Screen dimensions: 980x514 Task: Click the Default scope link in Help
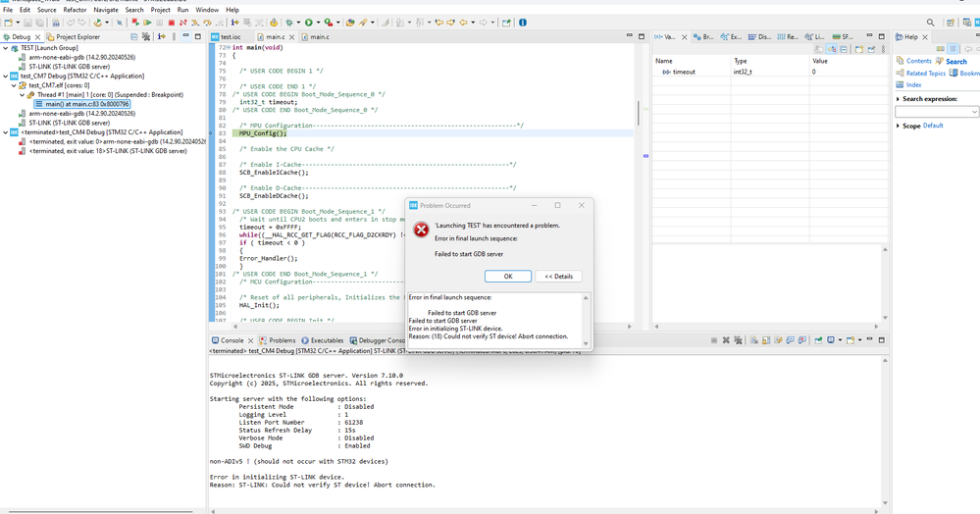click(x=933, y=125)
